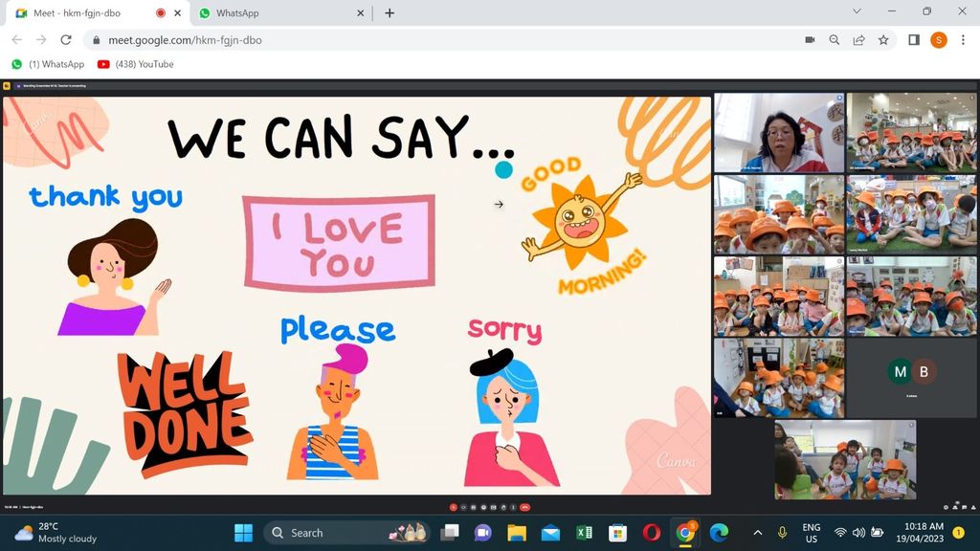Open the Windows Start menu
Screen dimensions: 980x551
(244, 533)
